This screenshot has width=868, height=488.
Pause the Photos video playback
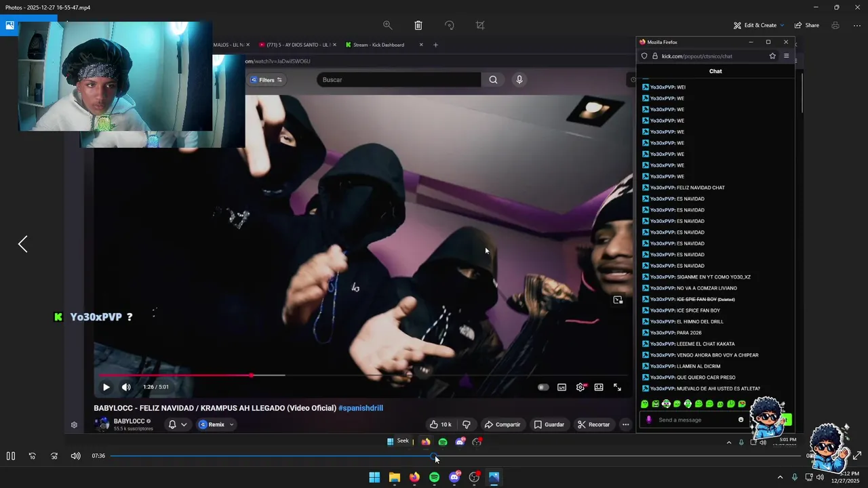(11, 456)
